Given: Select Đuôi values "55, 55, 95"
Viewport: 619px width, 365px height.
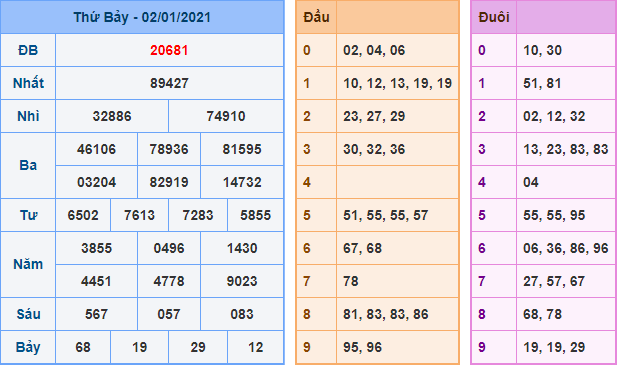Looking at the screenshot, I should tap(554, 215).
